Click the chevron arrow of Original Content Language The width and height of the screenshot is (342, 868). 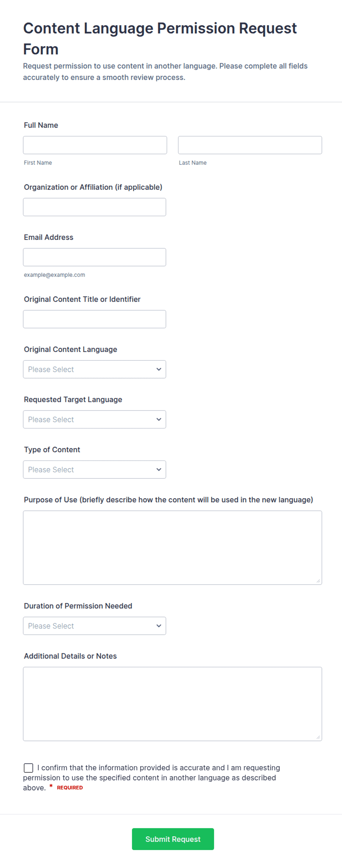point(159,369)
